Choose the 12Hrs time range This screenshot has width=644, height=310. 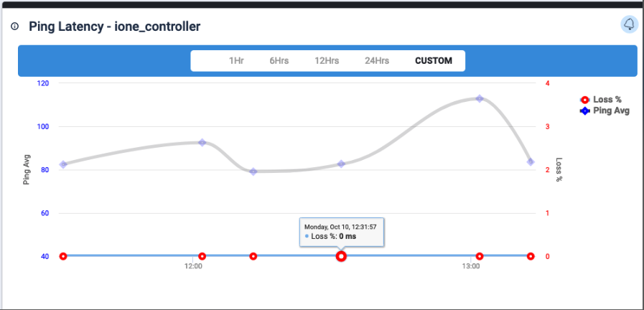click(327, 61)
